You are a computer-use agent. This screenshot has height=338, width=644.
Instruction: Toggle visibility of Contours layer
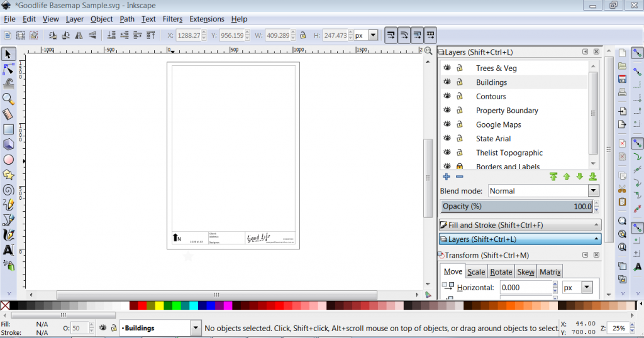tap(447, 96)
